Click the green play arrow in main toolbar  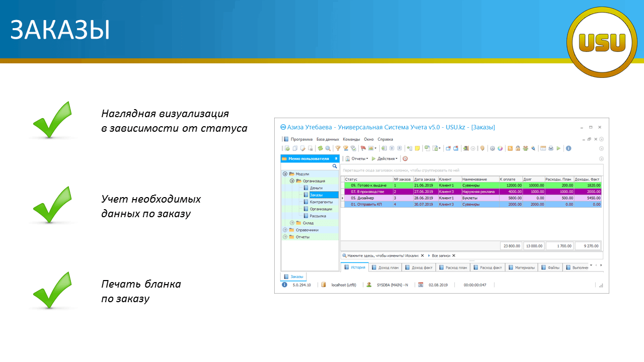[558, 148]
